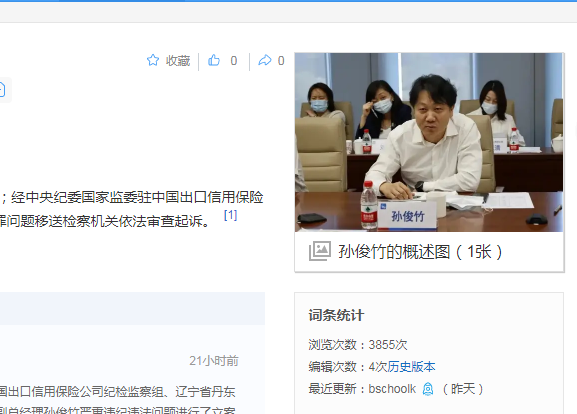Click the image album icon under photo
577x414 pixels.
point(319,251)
